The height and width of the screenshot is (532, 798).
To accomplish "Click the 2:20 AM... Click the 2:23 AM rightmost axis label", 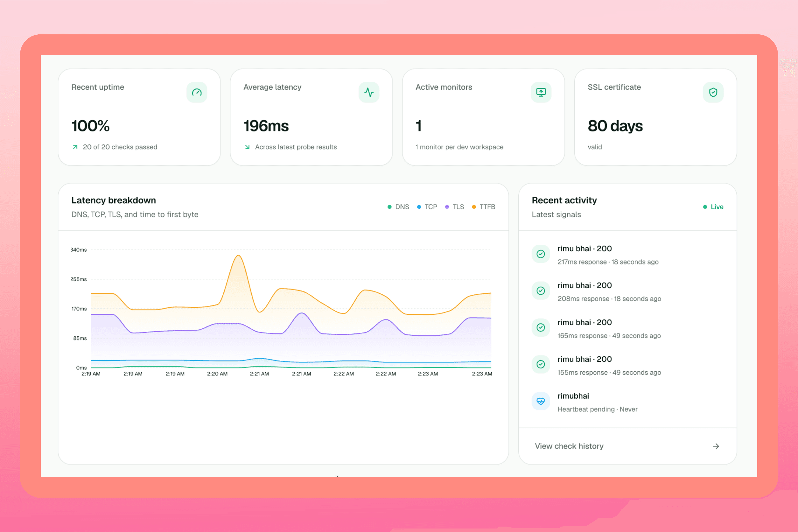I will pyautogui.click(x=482, y=374).
